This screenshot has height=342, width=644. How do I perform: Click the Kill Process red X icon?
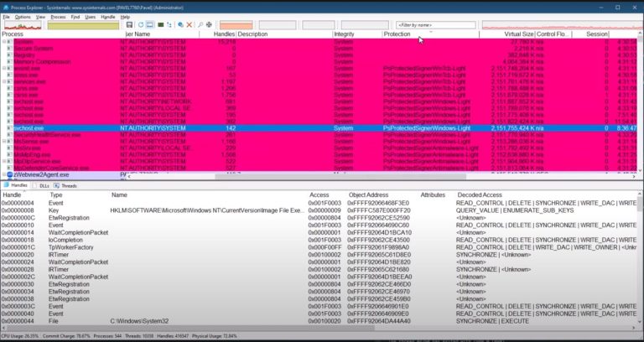(188, 25)
